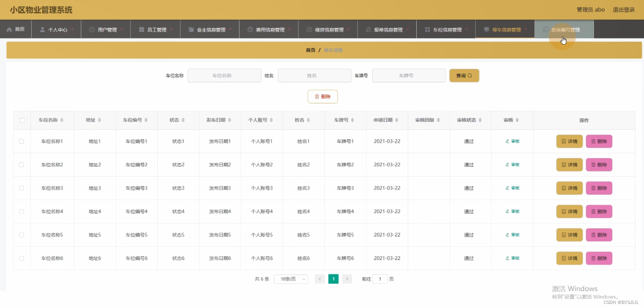This screenshot has width=644, height=308.
Task: Click the icon beside 报修信息管理
Action: coord(369,30)
